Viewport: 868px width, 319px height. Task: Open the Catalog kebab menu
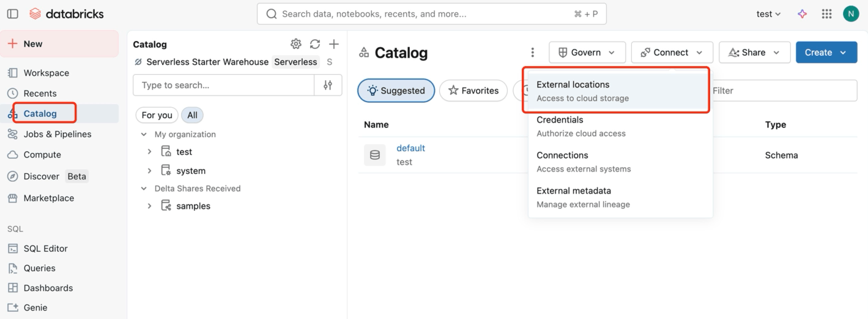(x=533, y=53)
